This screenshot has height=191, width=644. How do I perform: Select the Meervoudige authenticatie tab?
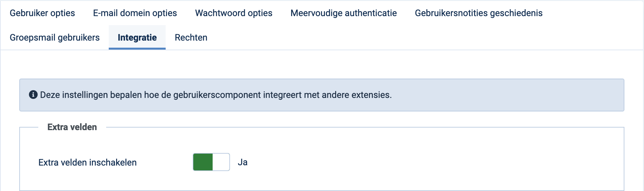tap(344, 13)
